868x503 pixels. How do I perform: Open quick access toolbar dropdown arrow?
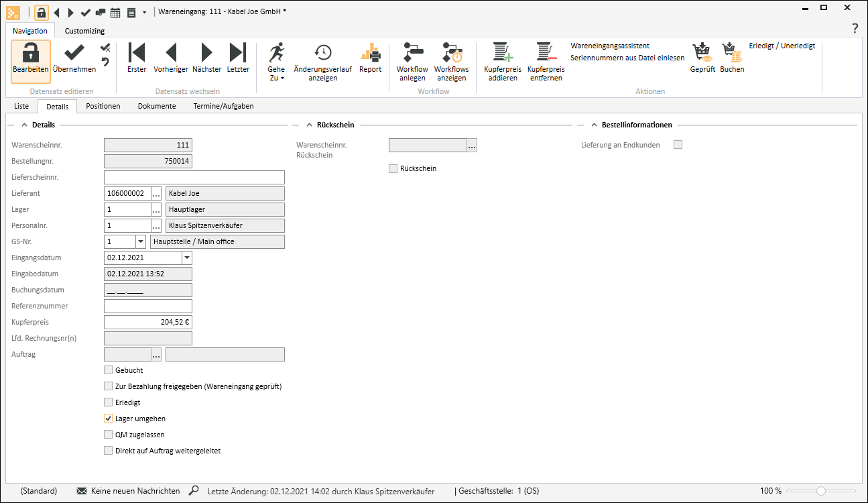point(144,13)
